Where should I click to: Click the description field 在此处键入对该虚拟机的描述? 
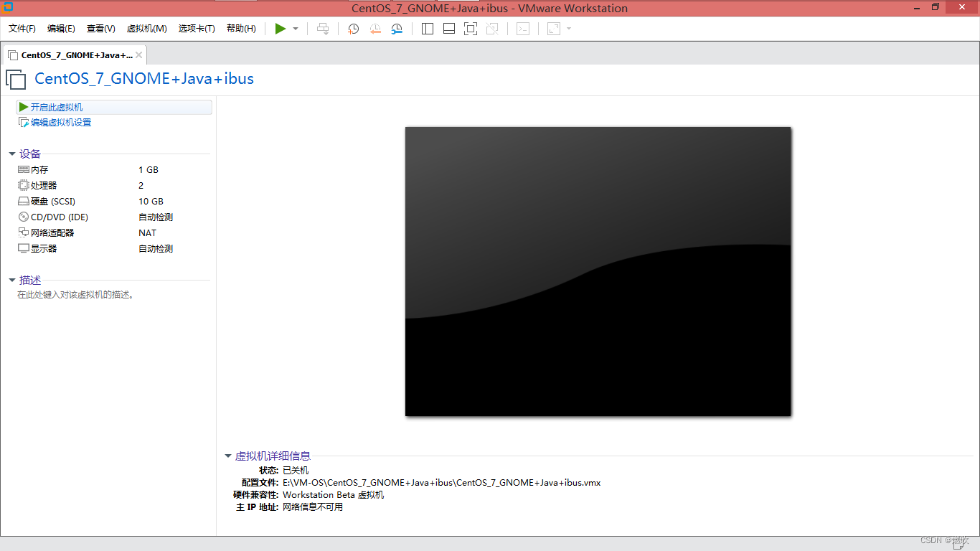76,295
